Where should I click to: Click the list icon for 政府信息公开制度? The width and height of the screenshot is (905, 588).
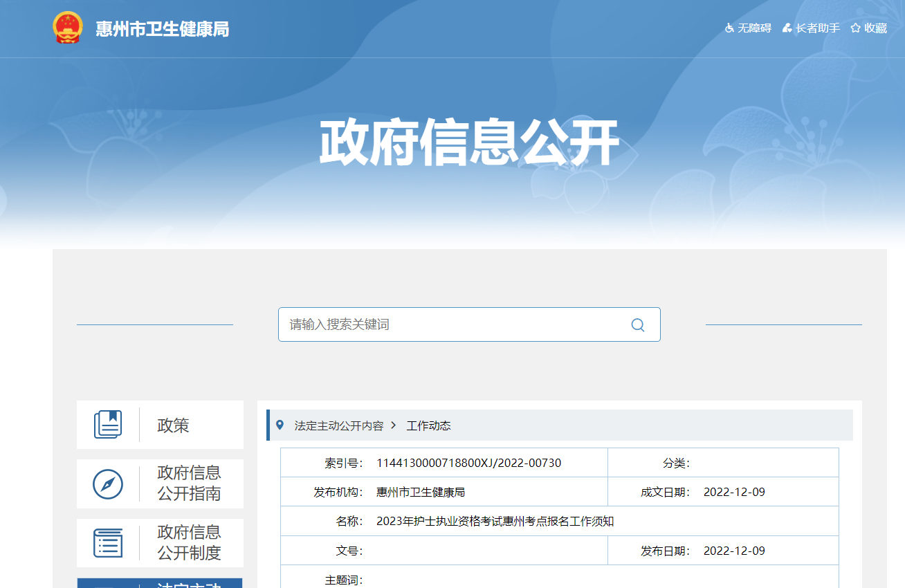coord(108,543)
